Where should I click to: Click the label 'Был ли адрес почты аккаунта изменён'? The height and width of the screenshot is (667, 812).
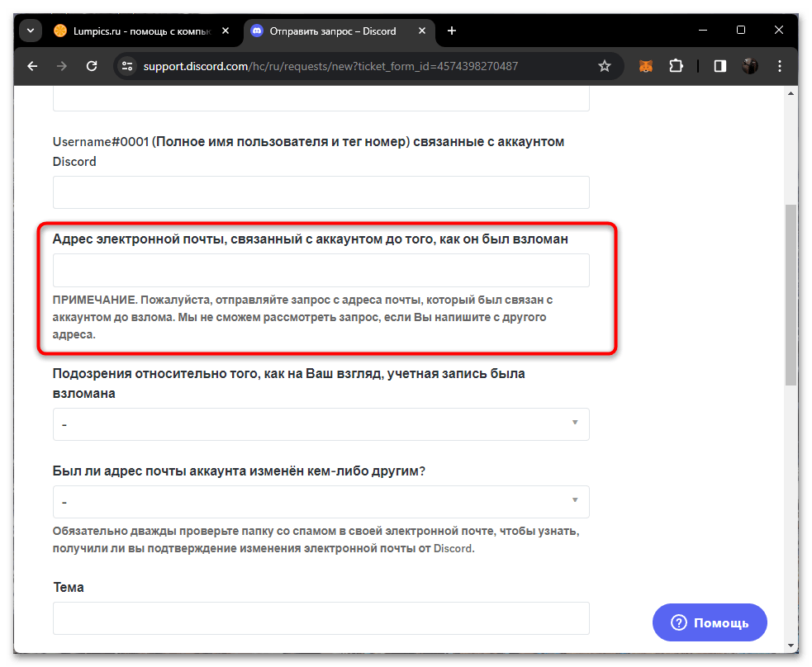pos(239,471)
